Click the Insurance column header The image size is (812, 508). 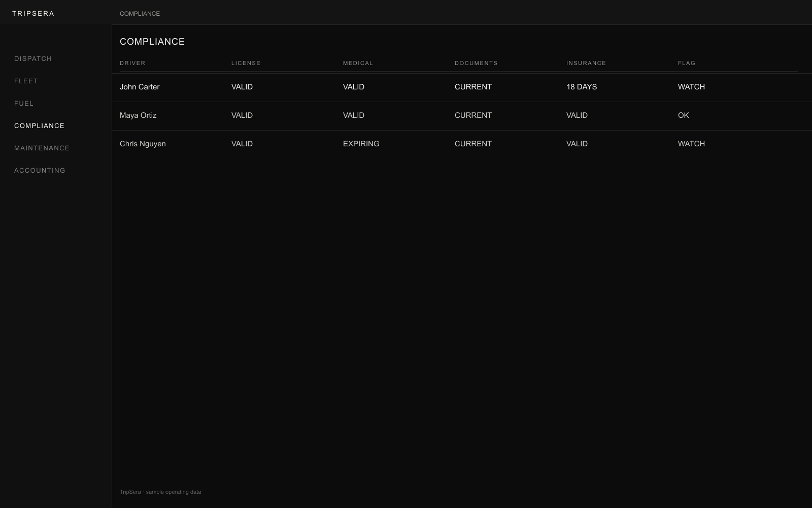(586, 63)
